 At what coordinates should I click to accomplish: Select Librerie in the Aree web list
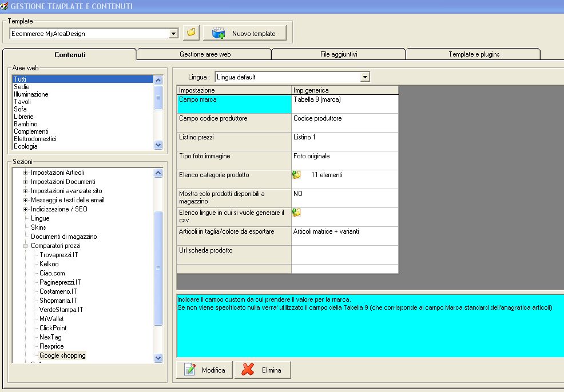coord(83,117)
